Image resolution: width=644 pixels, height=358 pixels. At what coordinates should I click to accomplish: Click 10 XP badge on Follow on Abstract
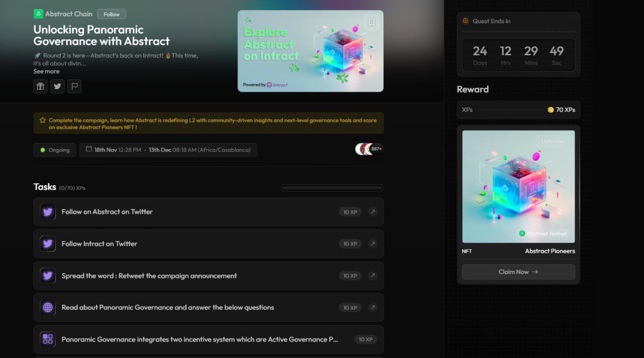tap(350, 212)
